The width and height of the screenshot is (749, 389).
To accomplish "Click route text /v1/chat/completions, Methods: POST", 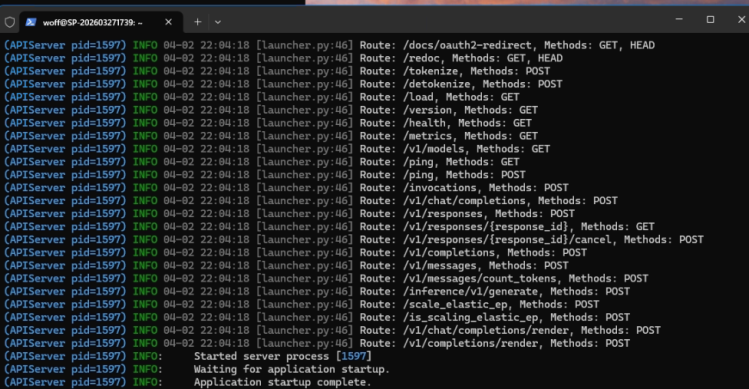I will [x=510, y=201].
